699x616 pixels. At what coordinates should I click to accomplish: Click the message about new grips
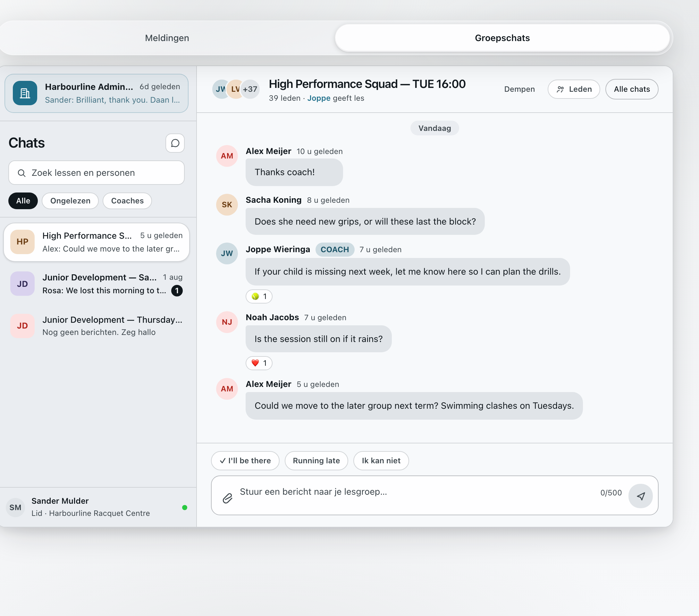pyautogui.click(x=365, y=221)
